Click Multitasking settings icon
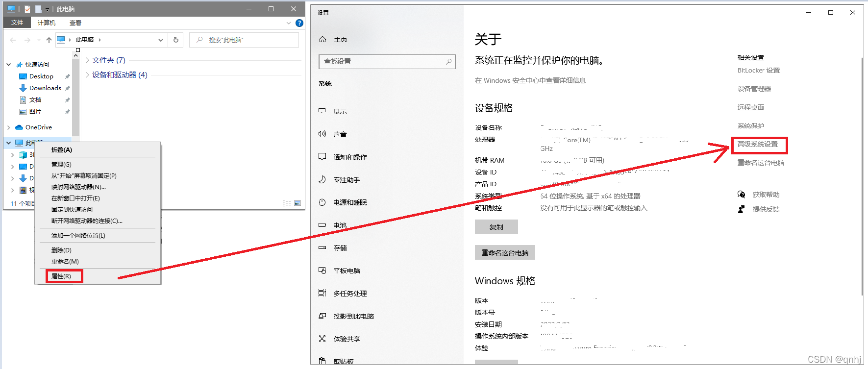 click(322, 293)
